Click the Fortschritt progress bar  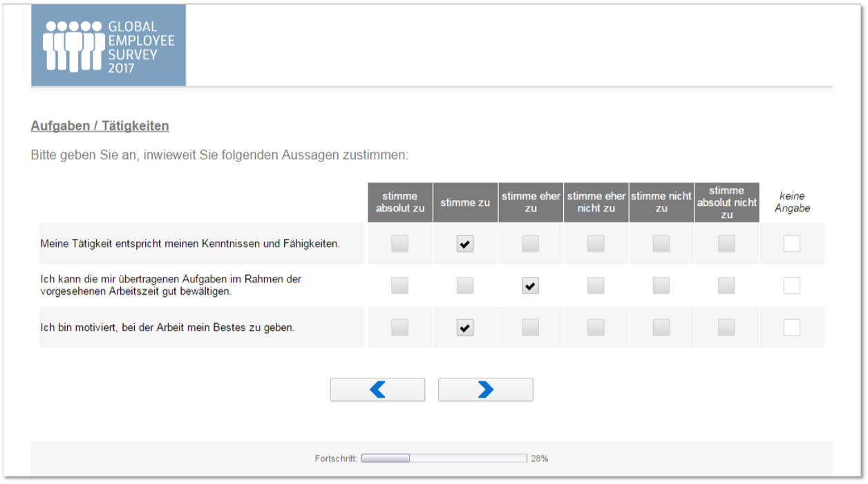coord(444,458)
